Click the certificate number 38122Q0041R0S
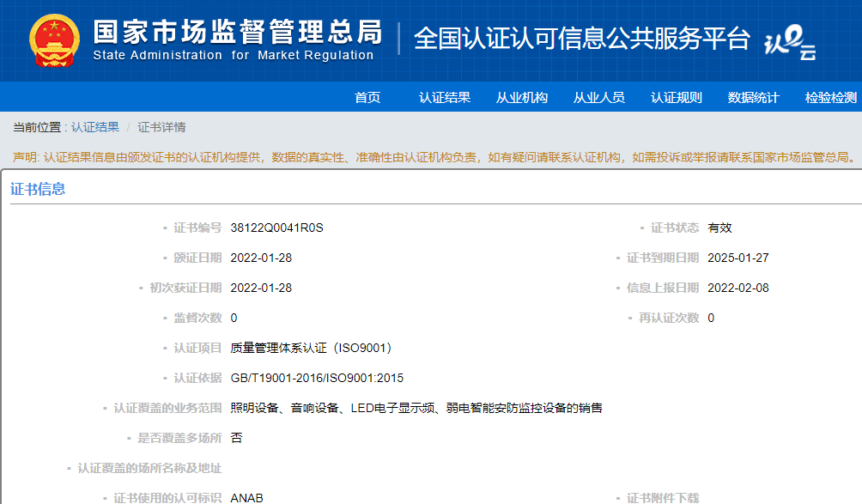862x504 pixels. click(276, 228)
